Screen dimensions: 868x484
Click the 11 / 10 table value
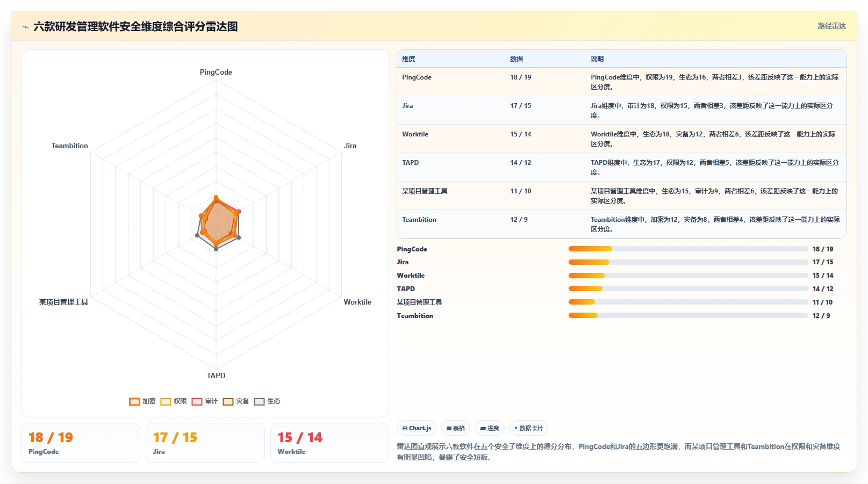[x=521, y=191]
